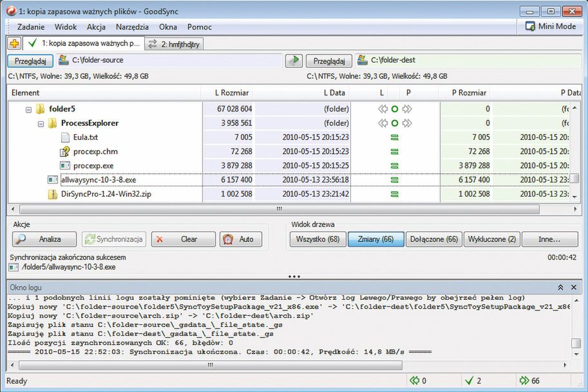Click the right sync arrows on ProcessExplorer row
Image resolution: width=588 pixels, height=392 pixels.
click(407, 123)
